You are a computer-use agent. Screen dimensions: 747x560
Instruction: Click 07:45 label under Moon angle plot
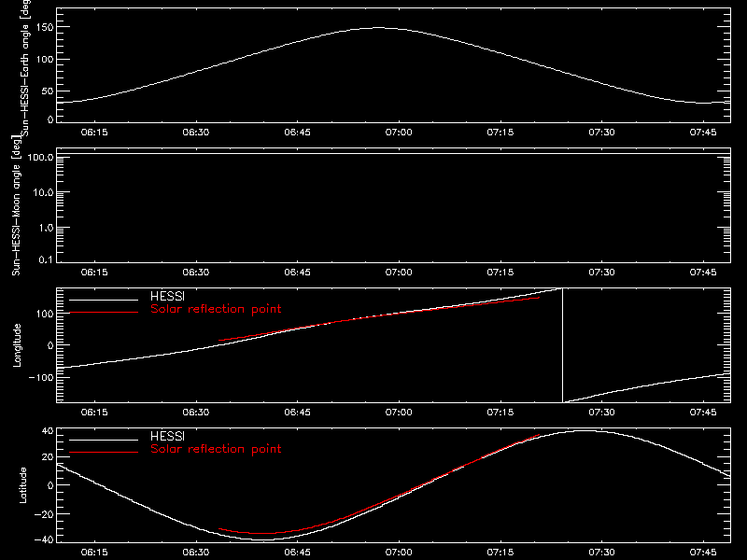(x=703, y=272)
